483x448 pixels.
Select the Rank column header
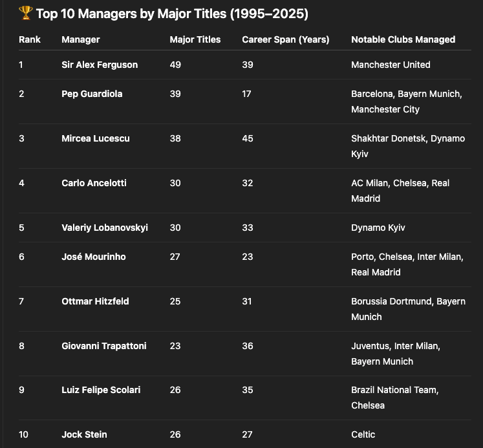click(x=30, y=39)
